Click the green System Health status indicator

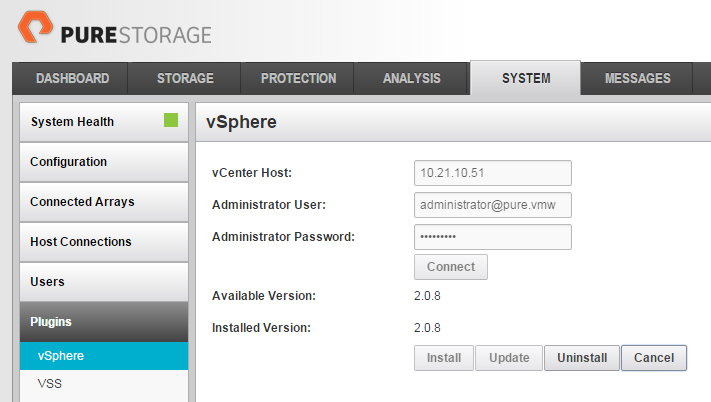click(171, 120)
